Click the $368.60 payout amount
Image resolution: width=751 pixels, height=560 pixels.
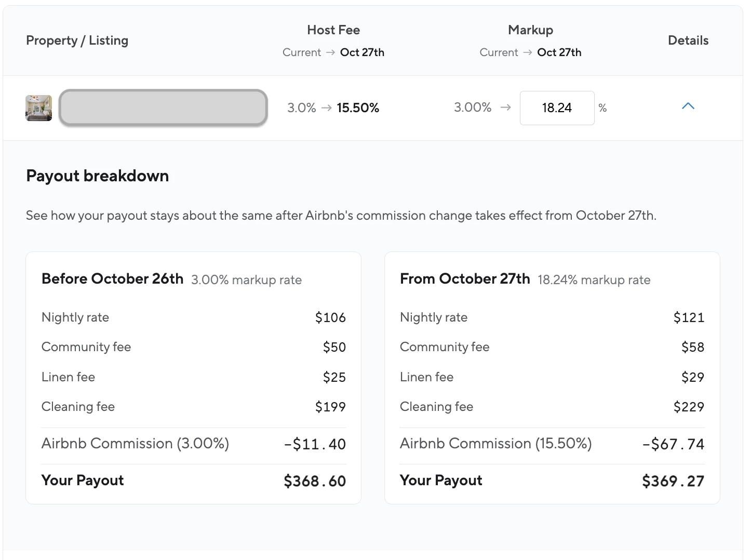[315, 481]
